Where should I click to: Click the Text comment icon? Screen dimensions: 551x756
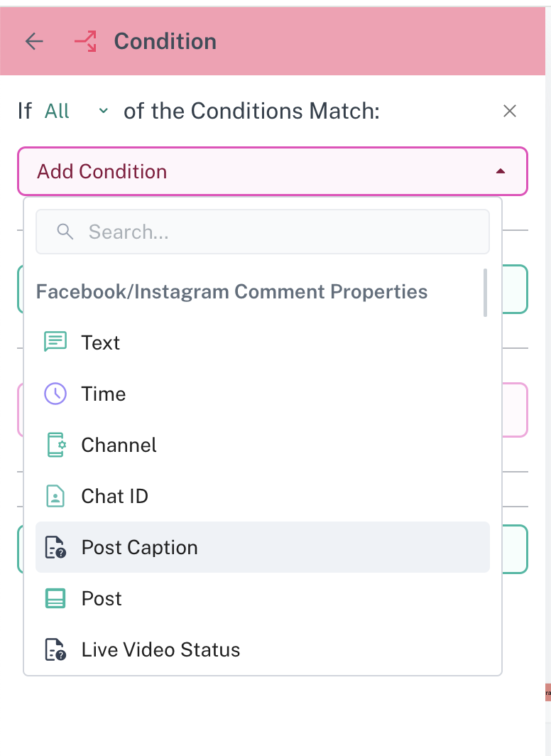[x=55, y=342]
